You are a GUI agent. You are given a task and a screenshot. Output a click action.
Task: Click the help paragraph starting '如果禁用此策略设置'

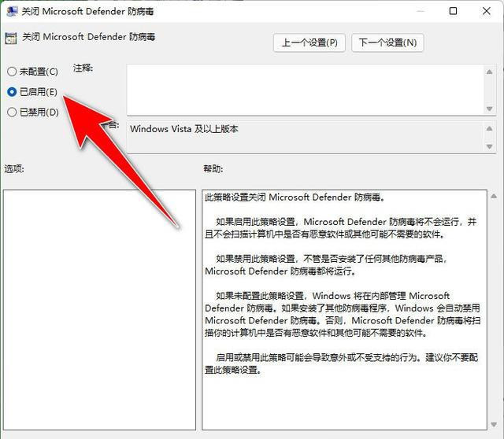coord(326,264)
